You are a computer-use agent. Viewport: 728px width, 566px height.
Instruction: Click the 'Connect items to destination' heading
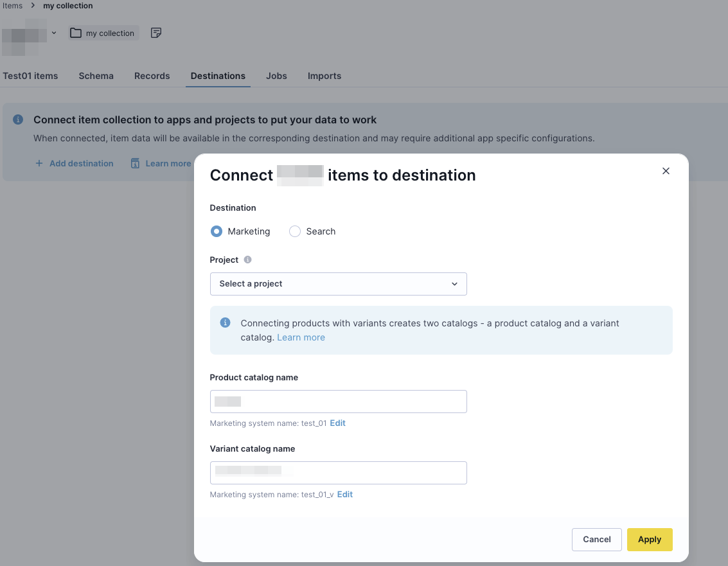coord(342,175)
